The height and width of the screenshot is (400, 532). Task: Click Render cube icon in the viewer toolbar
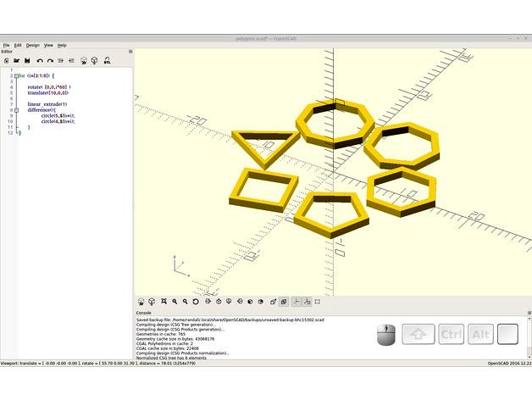tap(152, 302)
